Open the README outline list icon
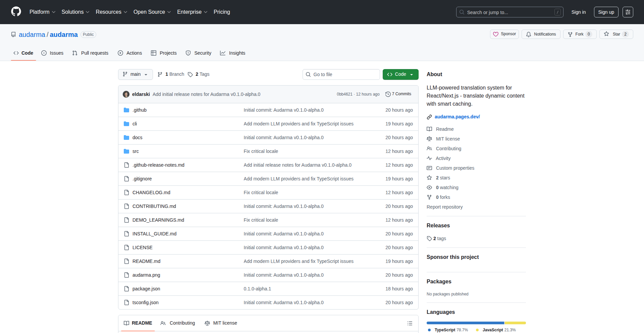Image resolution: width=644 pixels, height=333 pixels. tap(410, 323)
